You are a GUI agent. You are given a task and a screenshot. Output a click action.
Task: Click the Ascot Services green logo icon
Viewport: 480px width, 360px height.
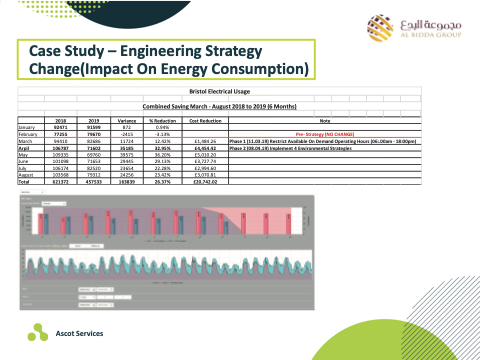[x=38, y=332]
